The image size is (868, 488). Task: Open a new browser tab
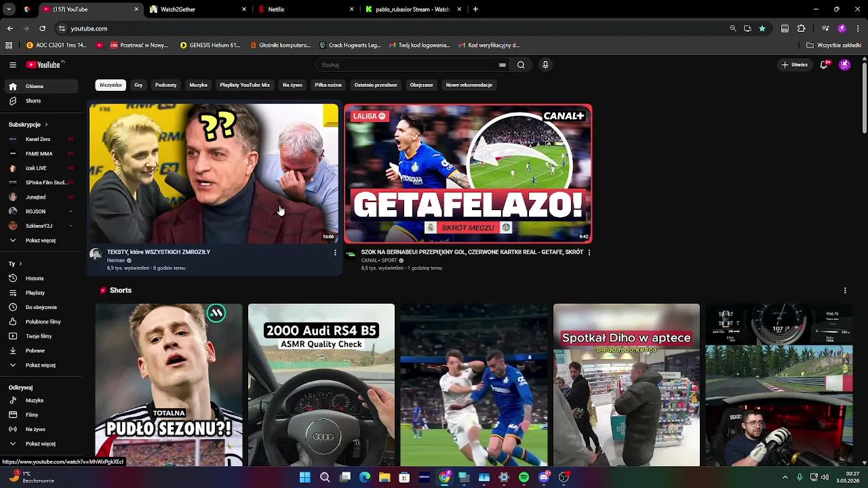pos(475,9)
